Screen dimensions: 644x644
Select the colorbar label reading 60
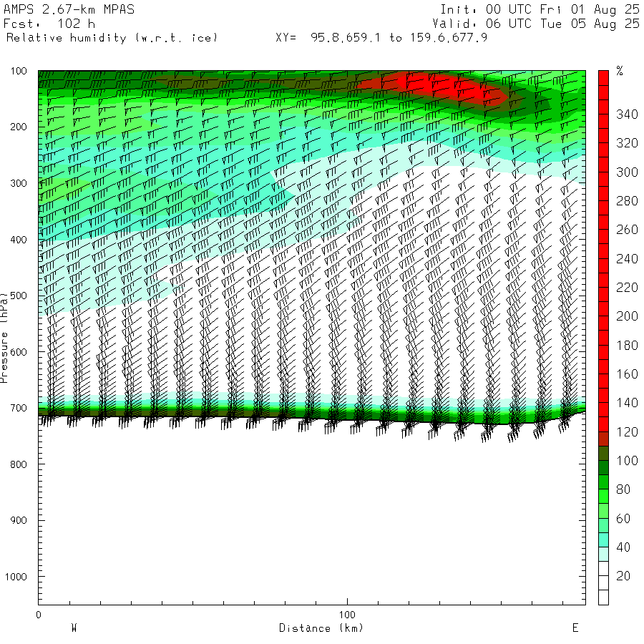[x=623, y=519]
